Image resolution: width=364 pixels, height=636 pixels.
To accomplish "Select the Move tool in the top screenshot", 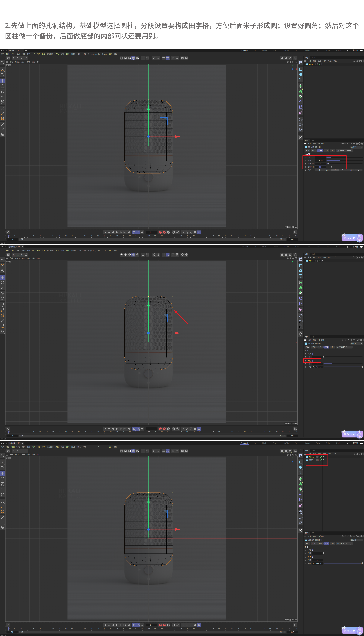I will [2, 81].
